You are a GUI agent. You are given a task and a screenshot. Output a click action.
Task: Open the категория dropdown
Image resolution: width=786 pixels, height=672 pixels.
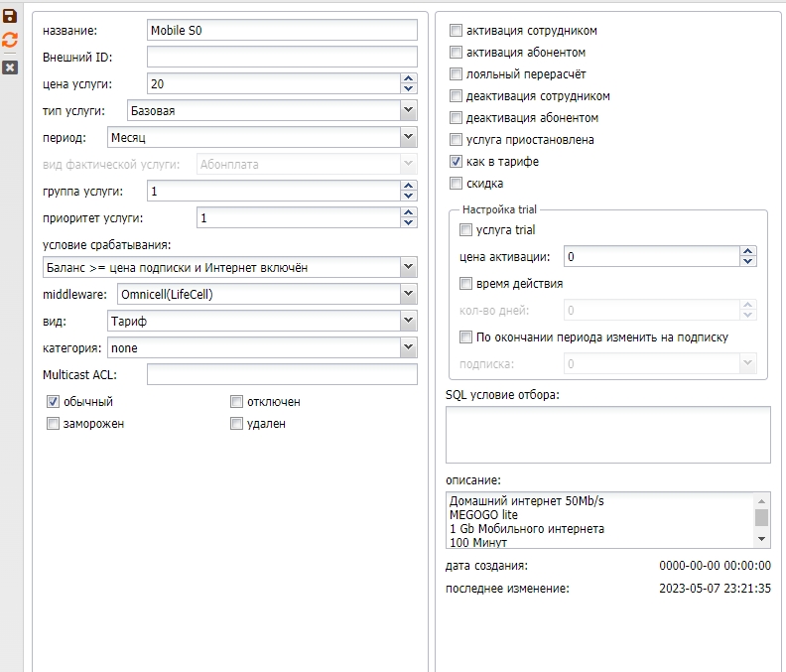(x=408, y=348)
